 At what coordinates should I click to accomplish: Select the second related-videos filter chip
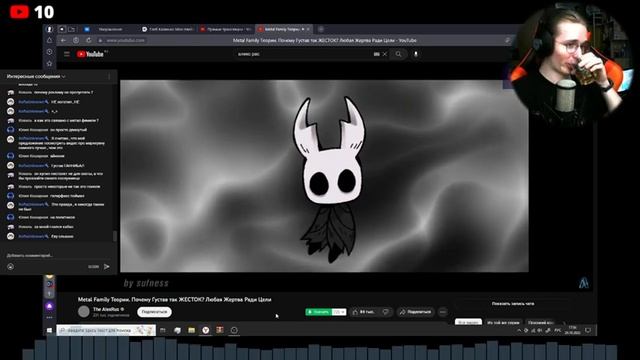[503, 322]
